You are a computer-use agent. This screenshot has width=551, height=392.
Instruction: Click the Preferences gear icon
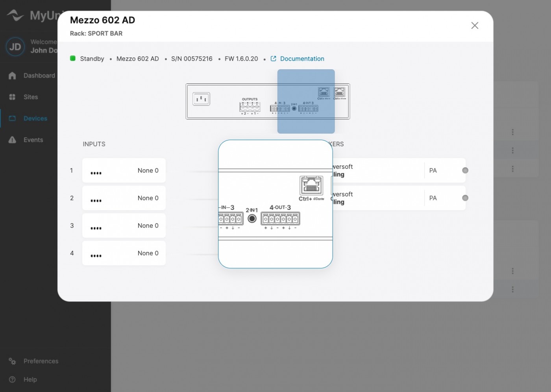click(12, 361)
